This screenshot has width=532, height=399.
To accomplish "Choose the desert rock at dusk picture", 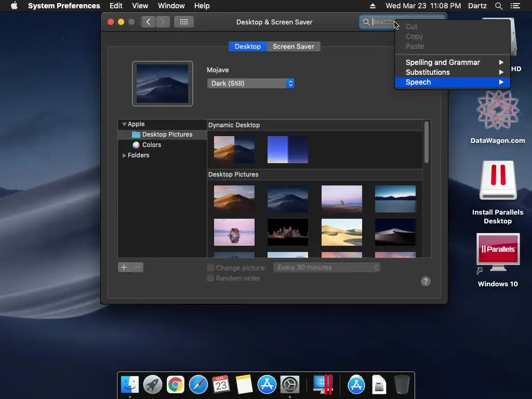I will [x=342, y=199].
